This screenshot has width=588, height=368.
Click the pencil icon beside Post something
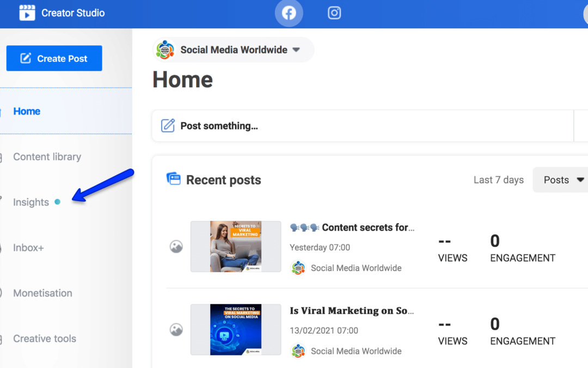168,125
